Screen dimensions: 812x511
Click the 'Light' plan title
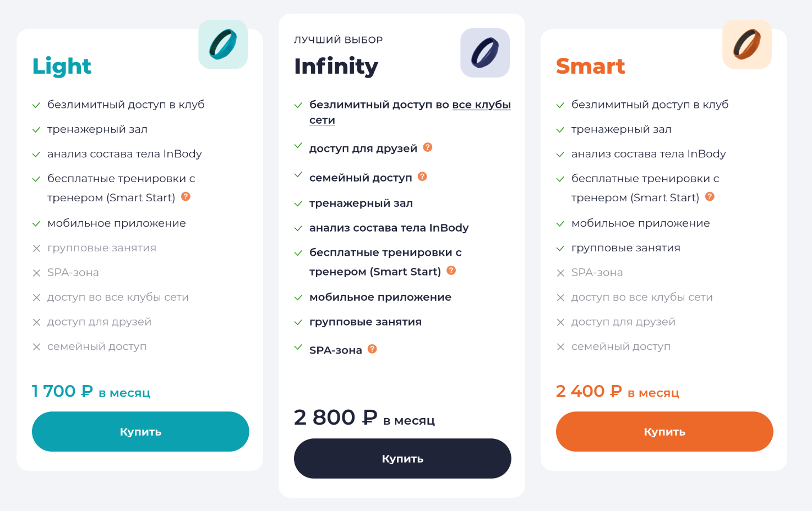62,67
